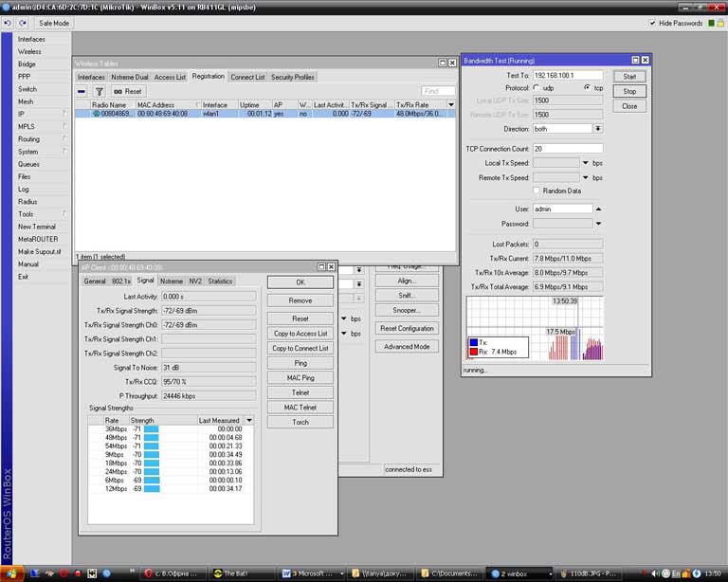The height and width of the screenshot is (582, 728).
Task: Toggle the Random Data checkbox
Action: (537, 191)
